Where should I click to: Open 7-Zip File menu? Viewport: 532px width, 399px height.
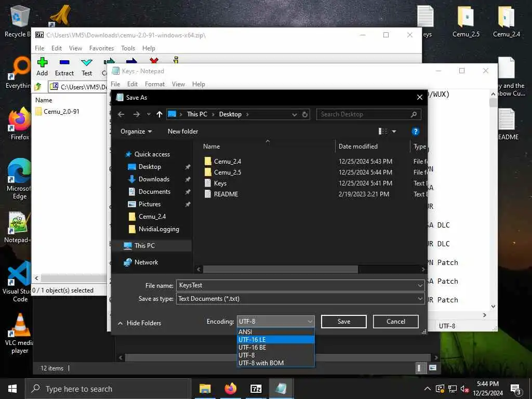point(39,48)
